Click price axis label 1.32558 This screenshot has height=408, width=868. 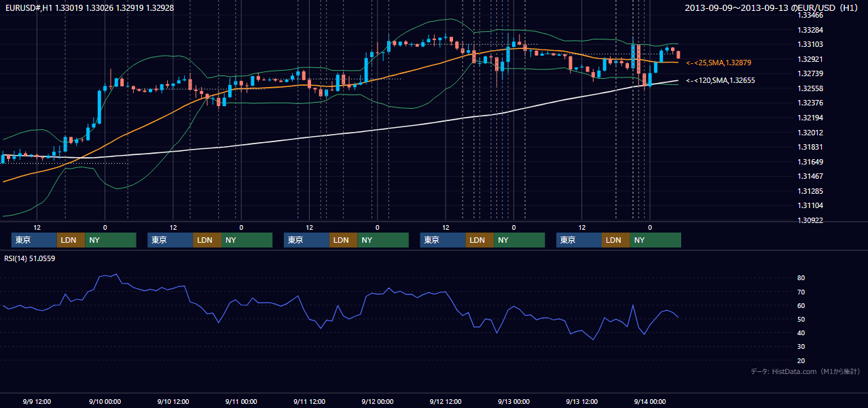pos(810,88)
